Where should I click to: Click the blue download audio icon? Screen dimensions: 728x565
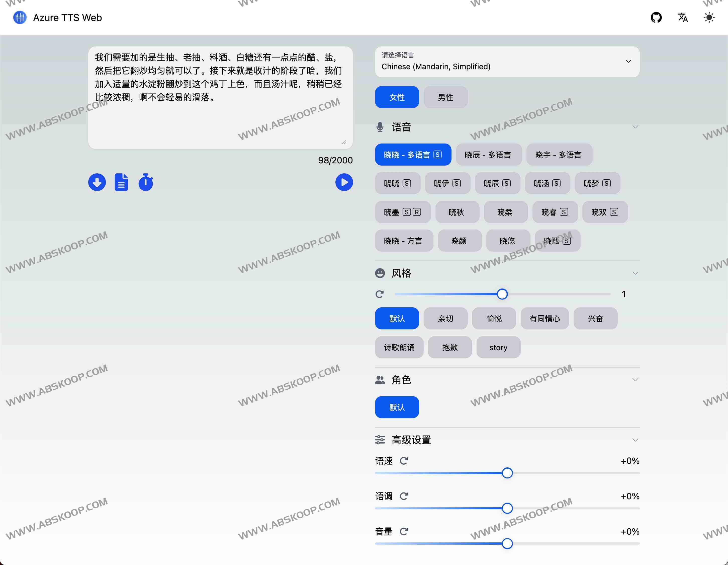pos(97,182)
